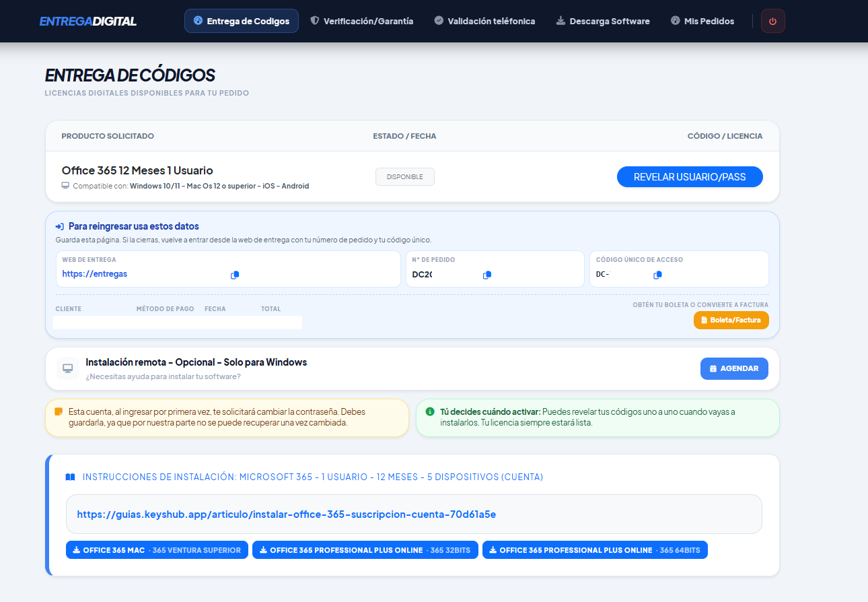Navigate to Descarga Software
The height and width of the screenshot is (602, 868).
point(603,21)
